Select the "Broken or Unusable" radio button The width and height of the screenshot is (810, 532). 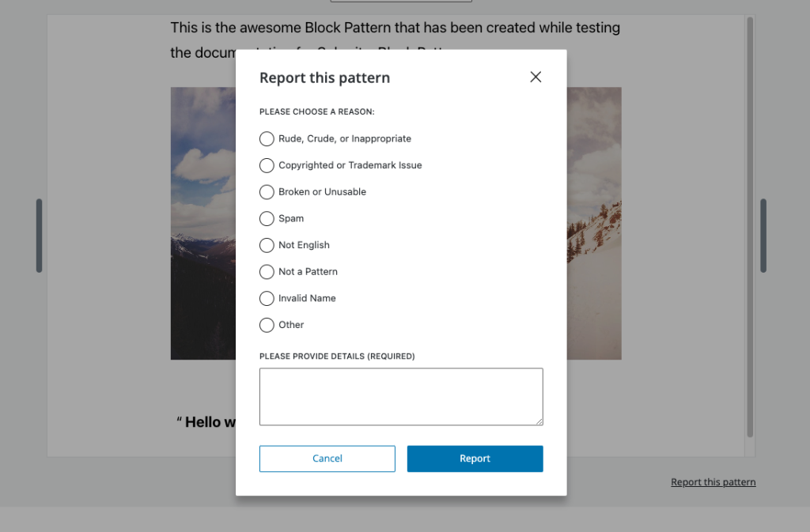(267, 191)
